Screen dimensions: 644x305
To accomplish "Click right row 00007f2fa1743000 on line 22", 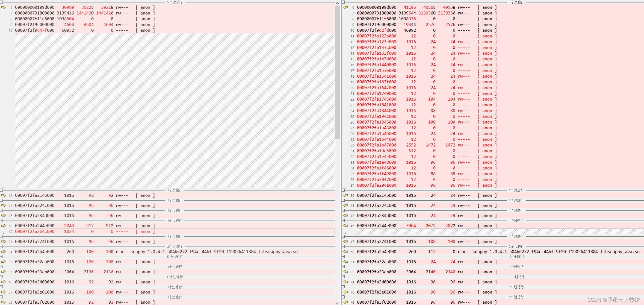I will coord(500,99).
